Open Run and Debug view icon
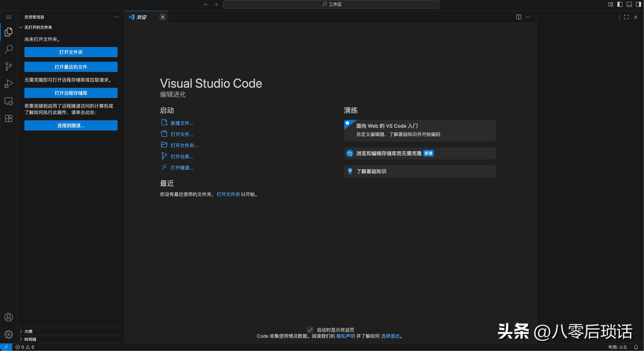644x351 pixels. 8,84
